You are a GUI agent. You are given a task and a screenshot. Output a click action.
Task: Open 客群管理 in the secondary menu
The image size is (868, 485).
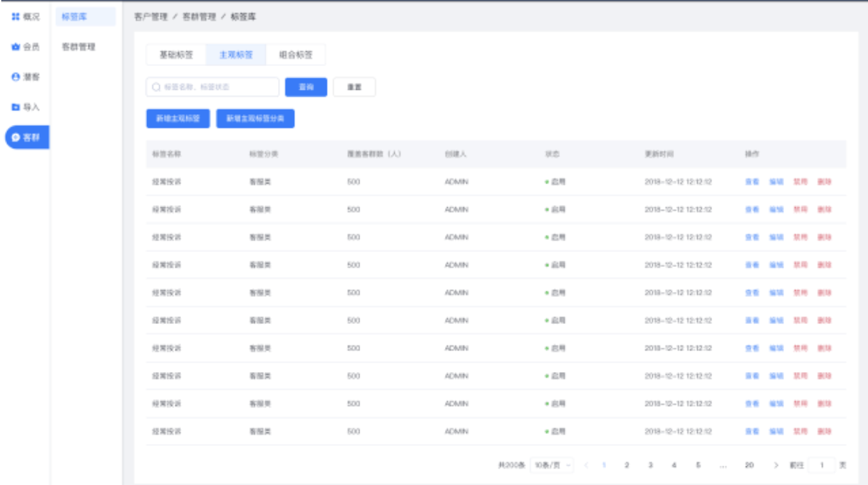click(78, 47)
